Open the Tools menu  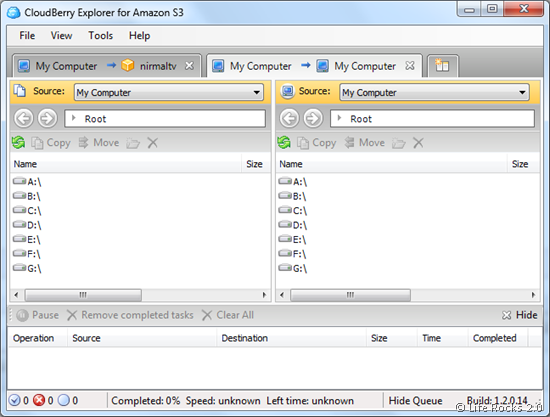click(100, 35)
